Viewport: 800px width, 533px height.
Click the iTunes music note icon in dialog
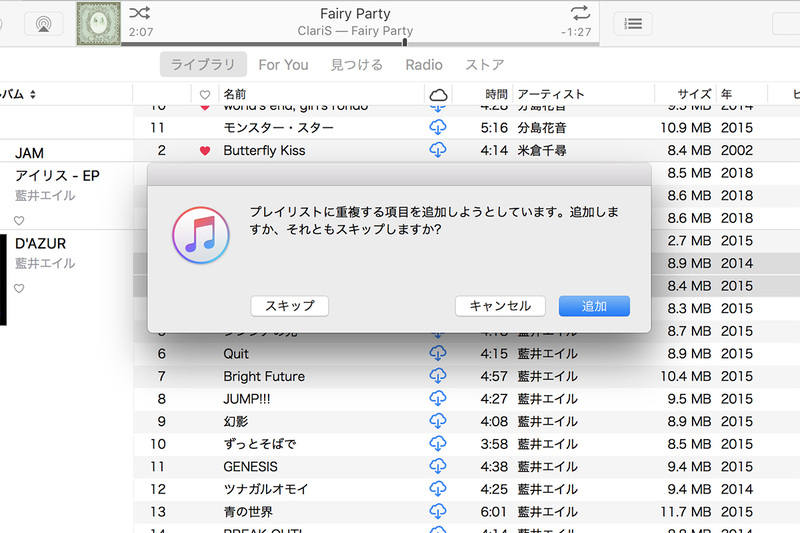click(201, 235)
